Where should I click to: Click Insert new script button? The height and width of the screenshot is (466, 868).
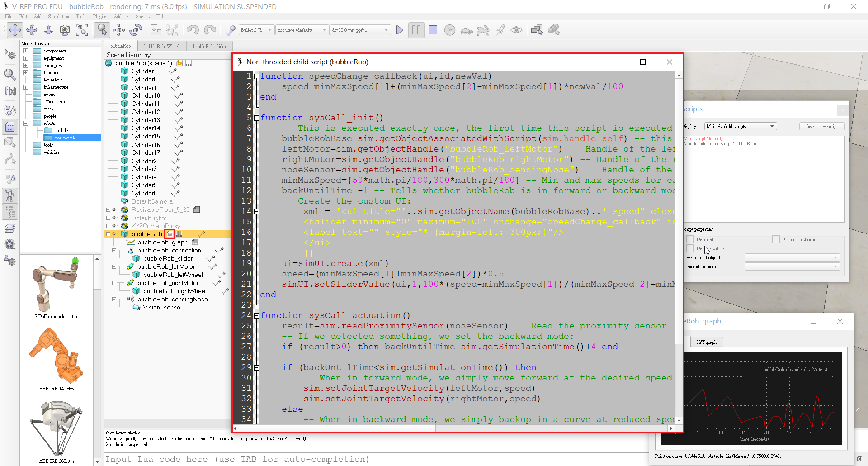pyautogui.click(x=822, y=127)
